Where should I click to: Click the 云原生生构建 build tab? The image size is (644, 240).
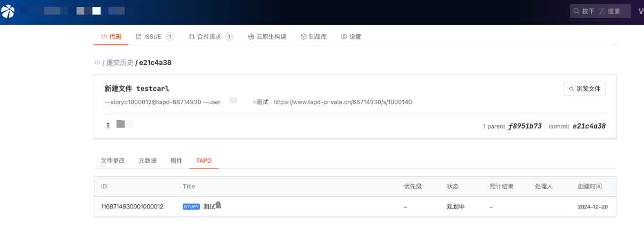267,37
